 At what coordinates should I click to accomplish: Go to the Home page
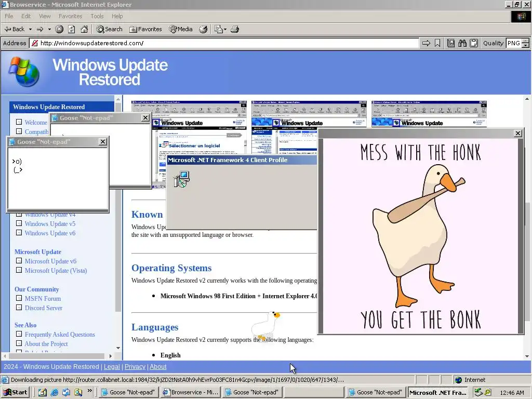tap(84, 29)
